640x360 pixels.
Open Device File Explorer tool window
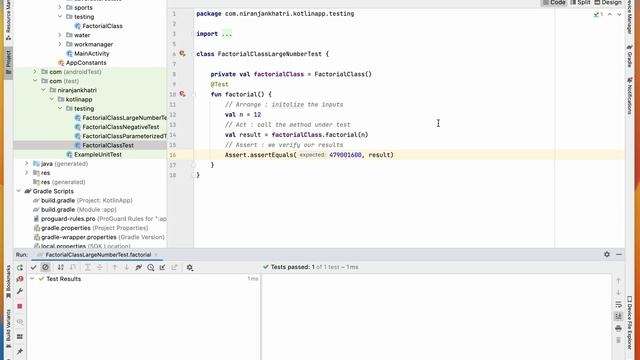630,323
